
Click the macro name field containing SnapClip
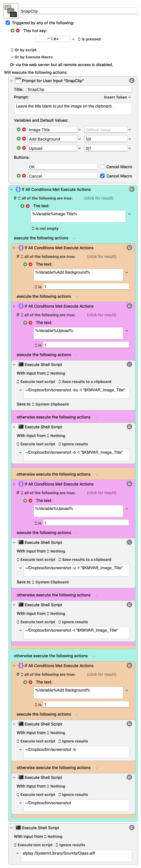78,11
